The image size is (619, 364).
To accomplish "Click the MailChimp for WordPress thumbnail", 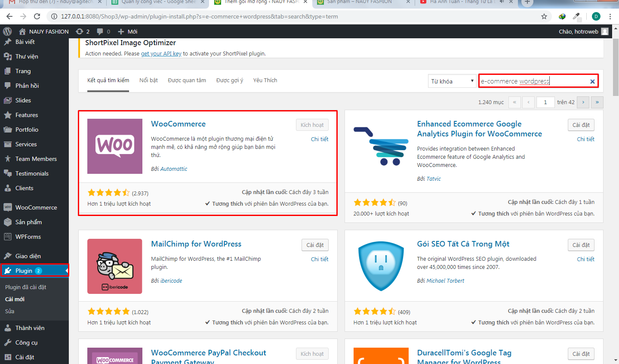I will [x=115, y=266].
